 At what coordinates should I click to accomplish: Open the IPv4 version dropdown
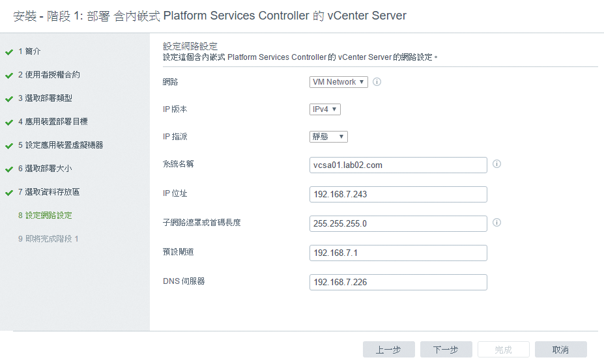(x=324, y=109)
